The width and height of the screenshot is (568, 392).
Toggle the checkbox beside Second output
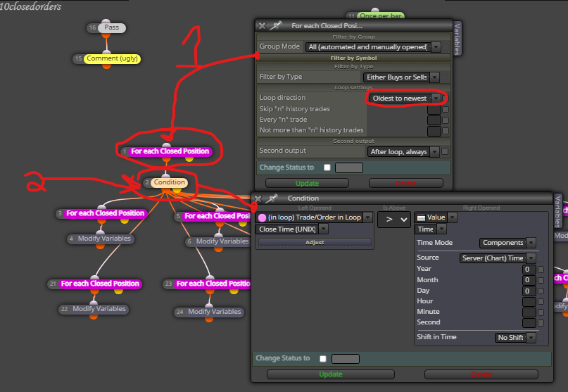click(x=446, y=151)
